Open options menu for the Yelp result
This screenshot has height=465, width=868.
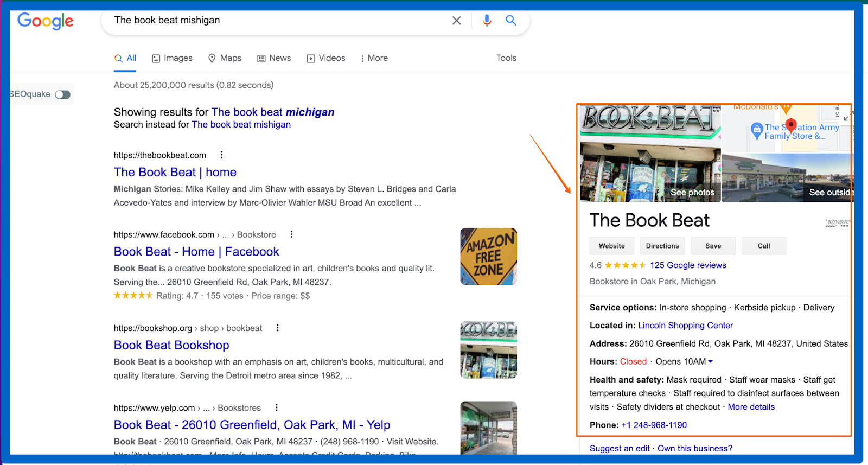276,407
